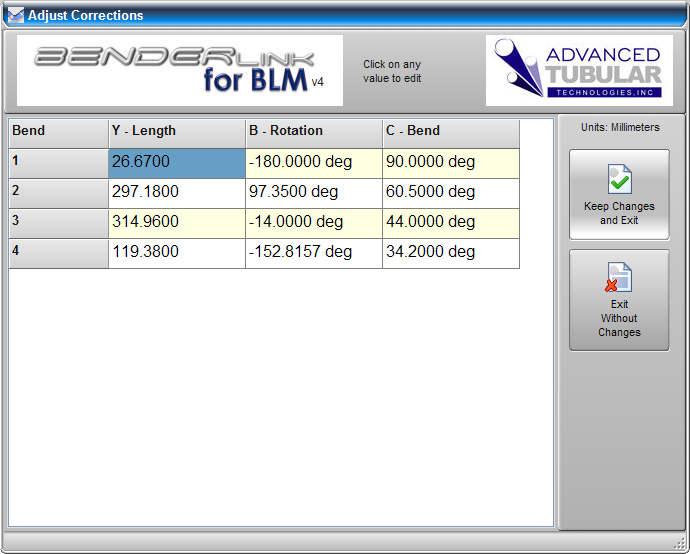Click the envelope icon in the title bar
The height and width of the screenshot is (554, 690).
15,15
